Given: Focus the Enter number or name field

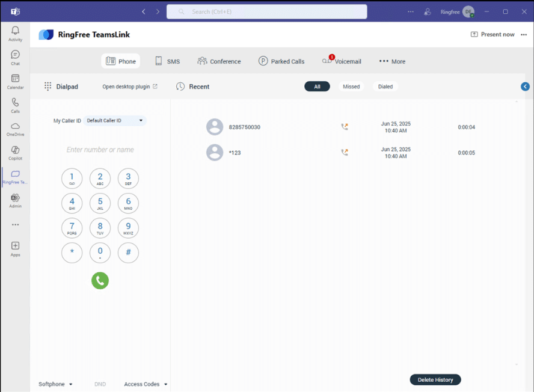Looking at the screenshot, I should point(100,150).
